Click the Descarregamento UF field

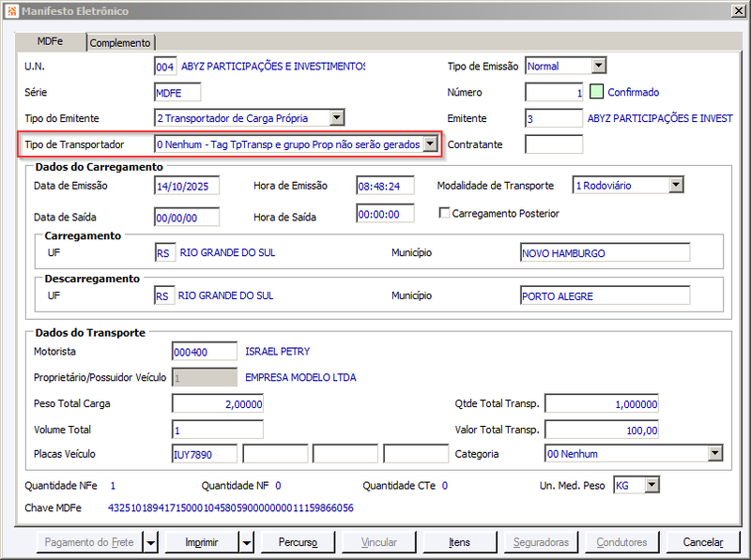[164, 295]
